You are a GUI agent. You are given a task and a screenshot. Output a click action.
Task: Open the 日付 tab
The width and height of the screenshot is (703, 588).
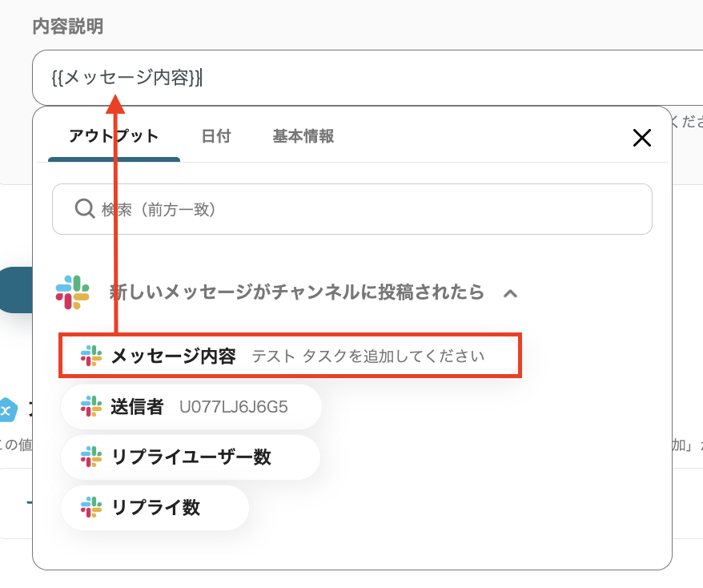[x=216, y=136]
